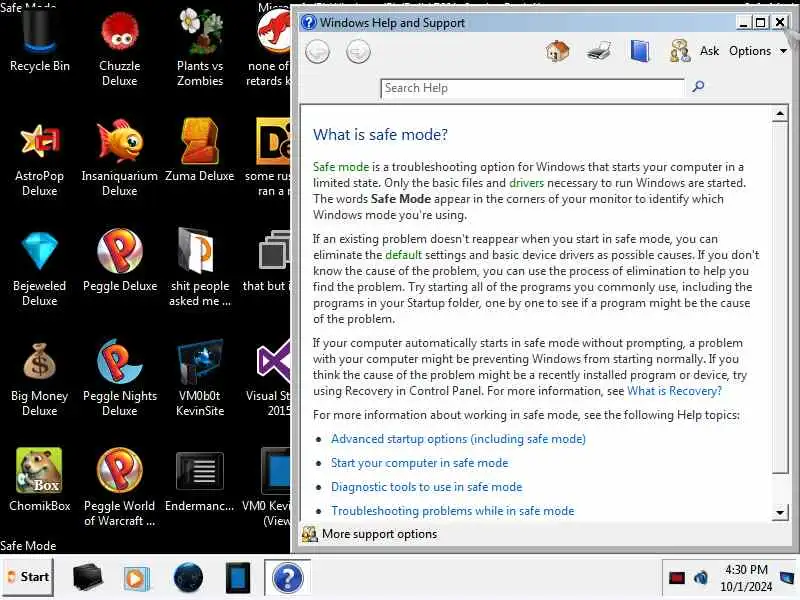Screen dimensions: 800x600
Task: Open the first black taskbar icon beside Start
Action: pos(87,578)
